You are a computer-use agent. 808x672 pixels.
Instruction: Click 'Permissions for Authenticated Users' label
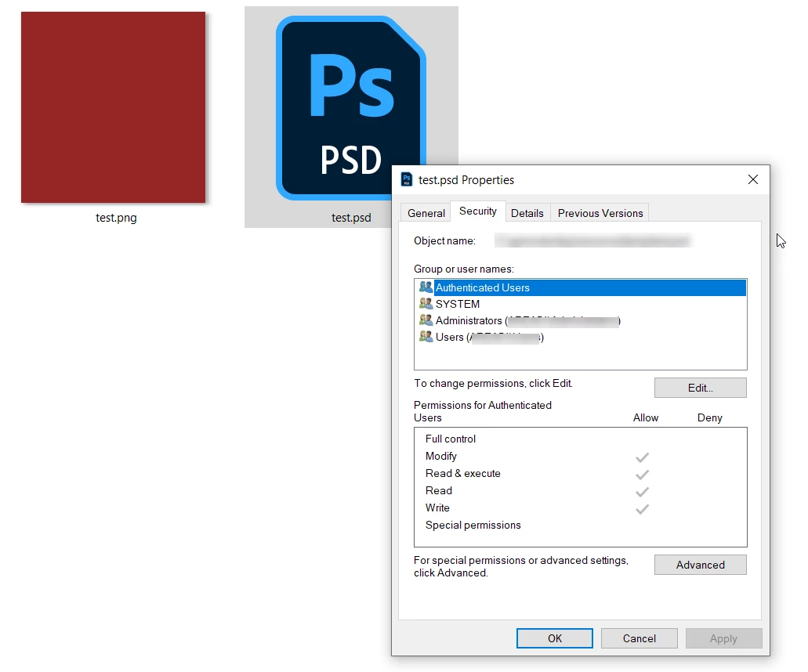(x=482, y=411)
